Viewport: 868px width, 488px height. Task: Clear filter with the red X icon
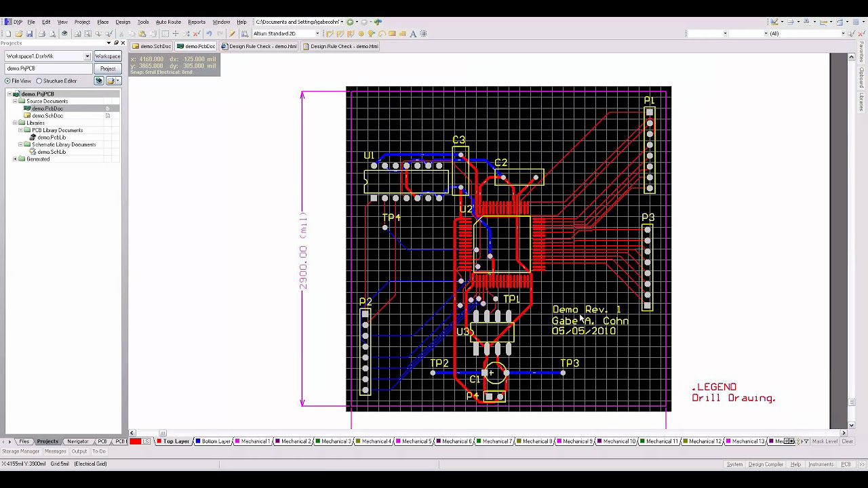[197, 33]
